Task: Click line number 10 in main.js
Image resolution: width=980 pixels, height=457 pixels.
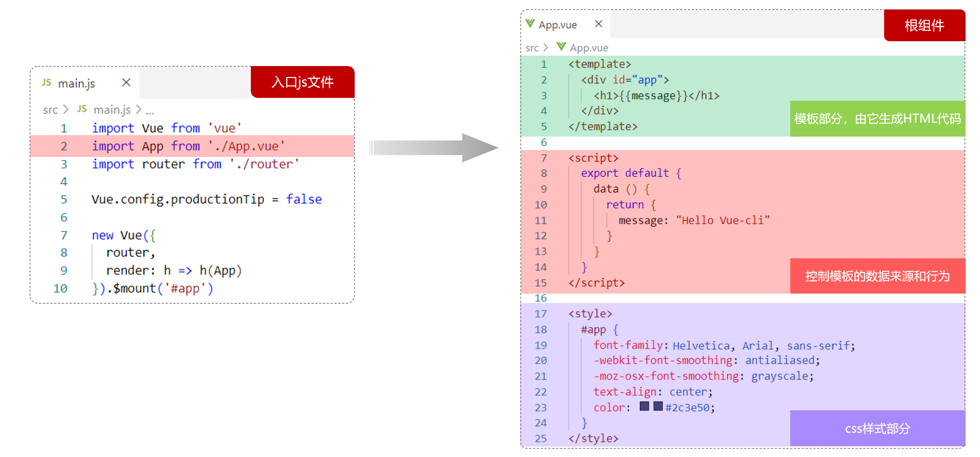Action: 60,289
